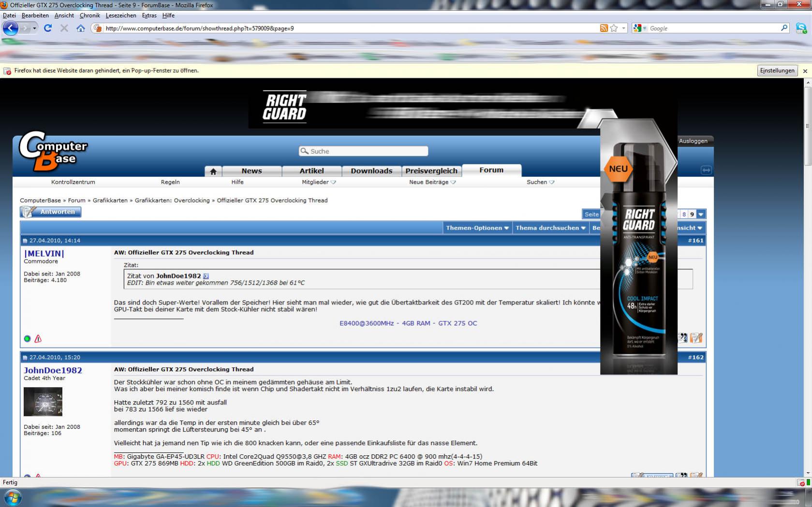Click pop-up blocker icon in status bar
Image resolution: width=812 pixels, height=507 pixels.
801,482
